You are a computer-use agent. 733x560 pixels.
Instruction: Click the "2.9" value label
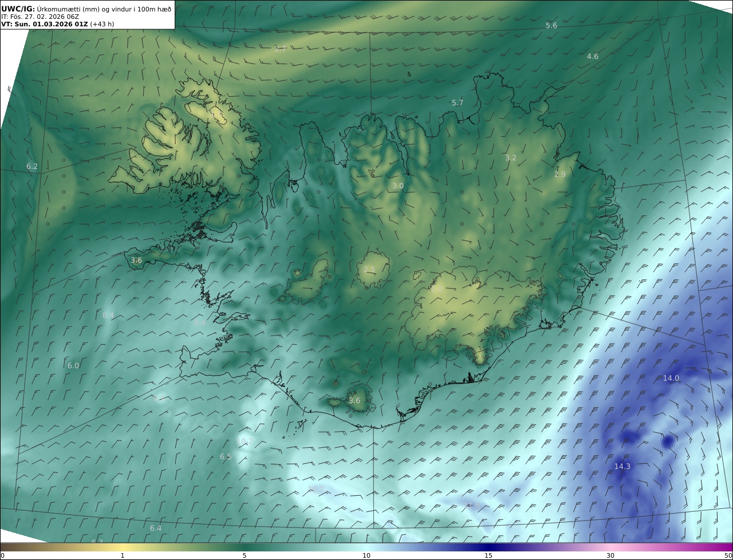coord(560,174)
